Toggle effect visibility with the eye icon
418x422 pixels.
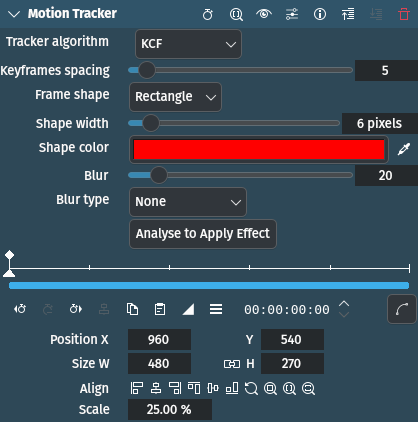pos(264,14)
